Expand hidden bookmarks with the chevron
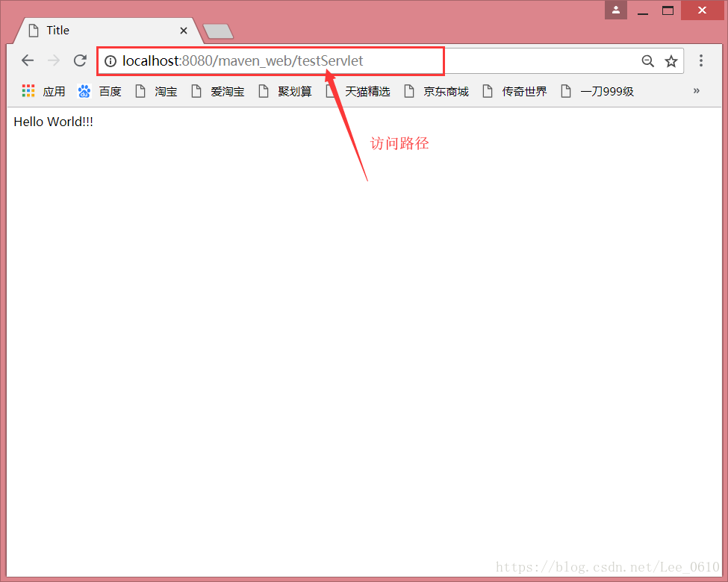 click(x=696, y=90)
